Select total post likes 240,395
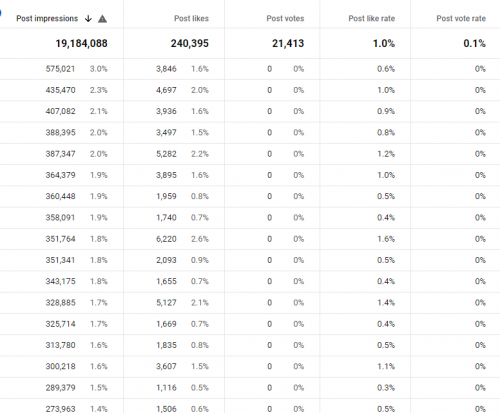 point(190,43)
